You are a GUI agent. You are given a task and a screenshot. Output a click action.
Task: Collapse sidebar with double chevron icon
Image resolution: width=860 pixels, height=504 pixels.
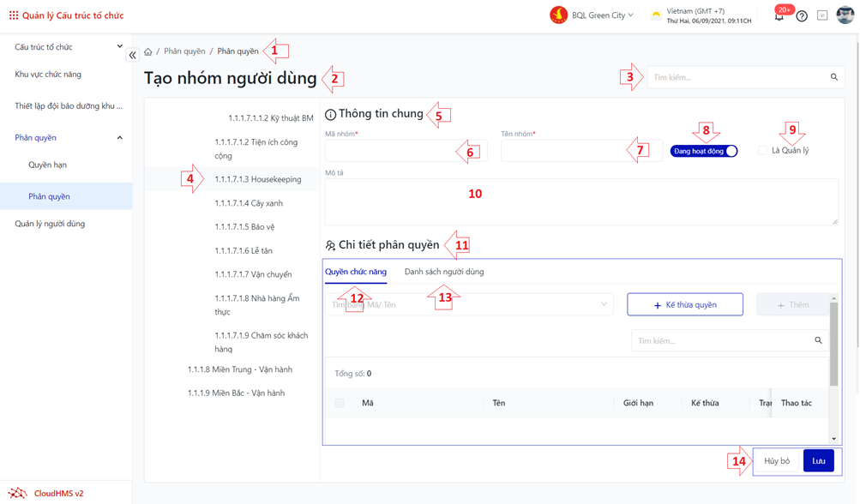(133, 55)
